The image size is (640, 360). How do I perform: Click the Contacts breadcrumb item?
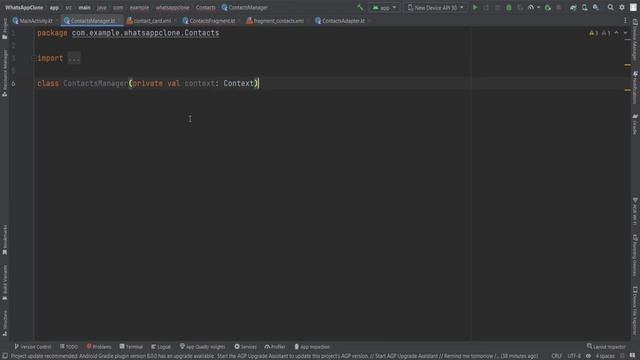205,7
